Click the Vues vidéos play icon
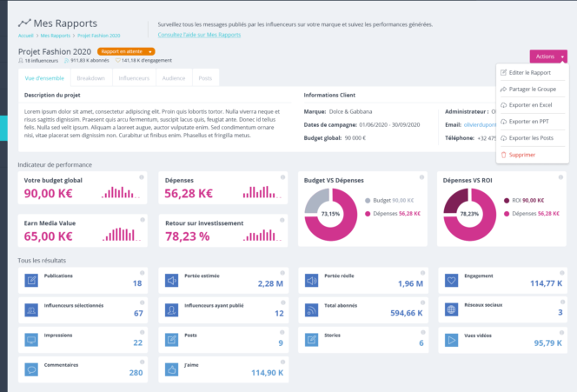This screenshot has width=577, height=392. (x=452, y=340)
